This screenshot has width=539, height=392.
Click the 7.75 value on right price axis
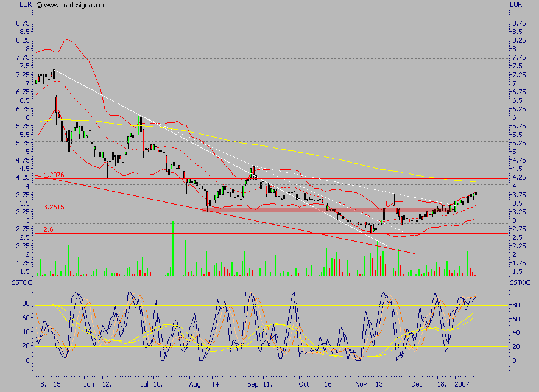(x=519, y=58)
